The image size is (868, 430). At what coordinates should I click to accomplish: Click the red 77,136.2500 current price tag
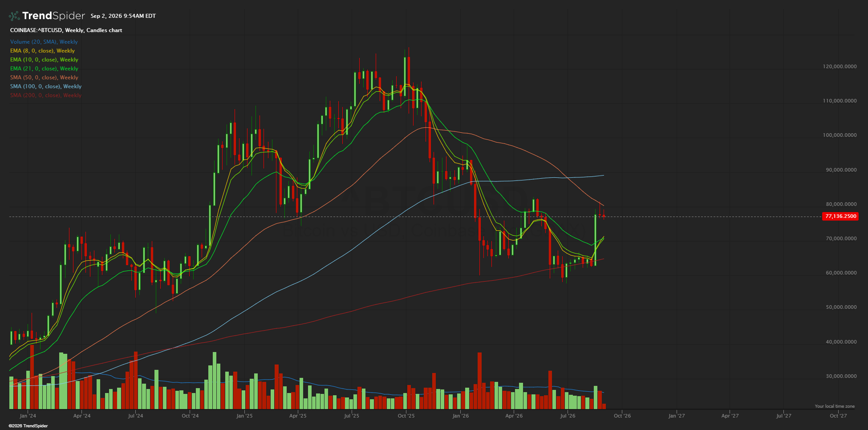[x=840, y=216]
